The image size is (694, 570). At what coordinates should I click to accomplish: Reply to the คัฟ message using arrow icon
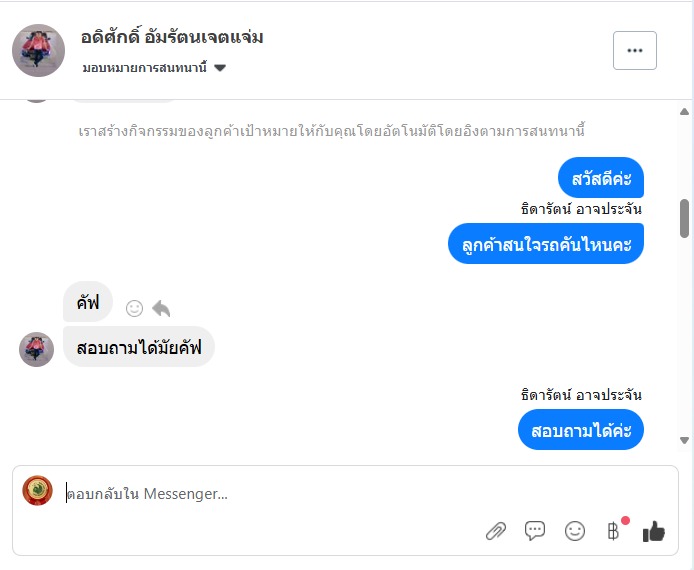161,309
